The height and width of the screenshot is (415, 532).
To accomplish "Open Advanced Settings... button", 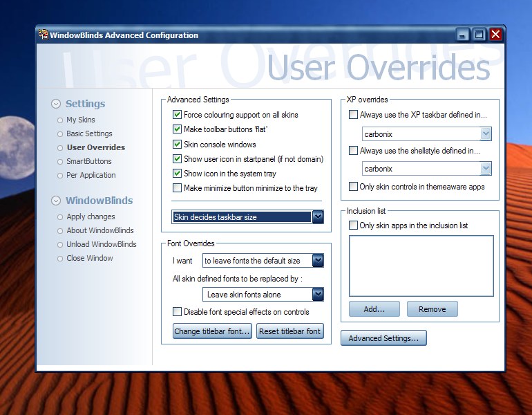I will (383, 338).
